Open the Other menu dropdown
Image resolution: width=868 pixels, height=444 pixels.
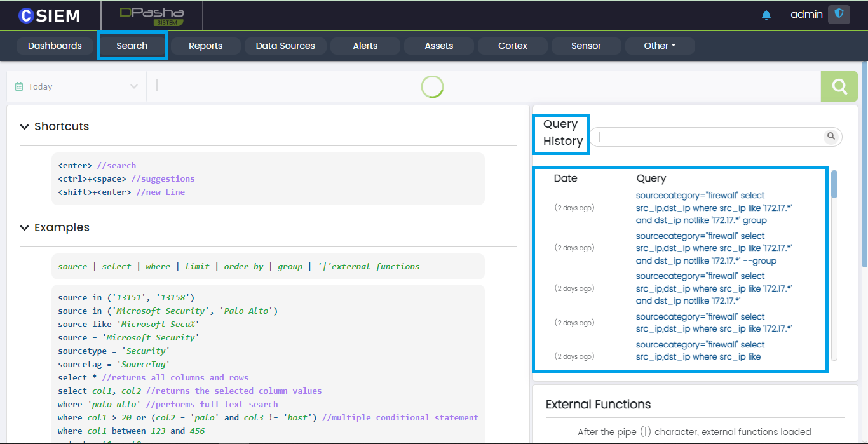pos(660,46)
